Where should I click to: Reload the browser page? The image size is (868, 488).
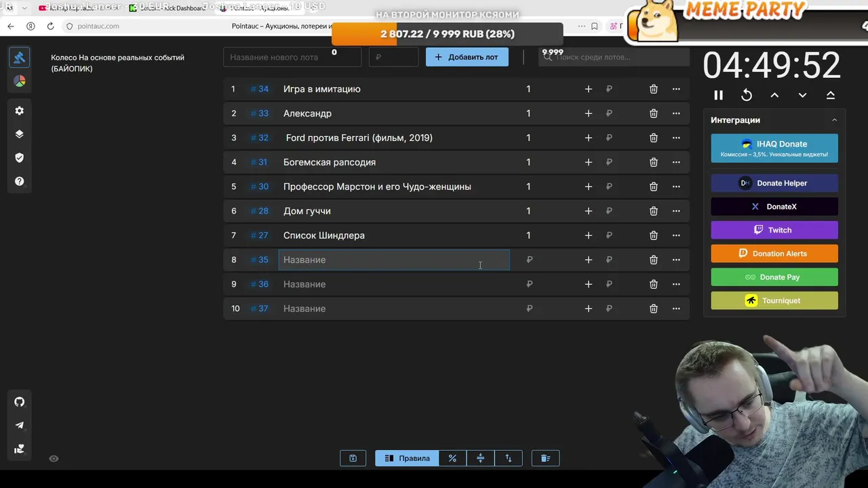point(50,26)
